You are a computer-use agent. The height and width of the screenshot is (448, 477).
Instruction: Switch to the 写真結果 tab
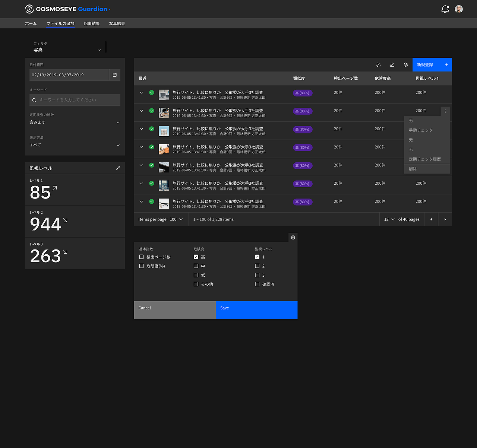pyautogui.click(x=117, y=23)
